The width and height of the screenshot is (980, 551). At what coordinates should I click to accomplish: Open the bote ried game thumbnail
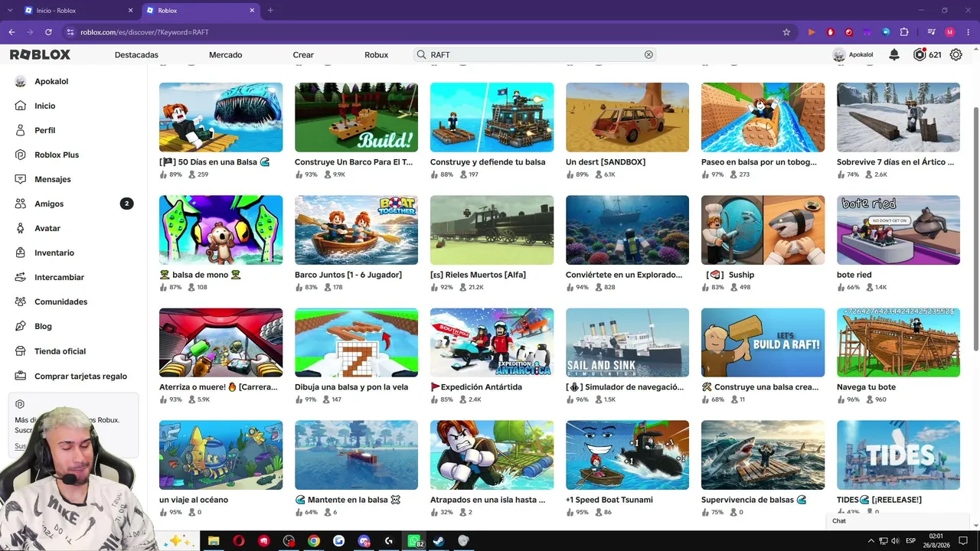[x=898, y=230]
